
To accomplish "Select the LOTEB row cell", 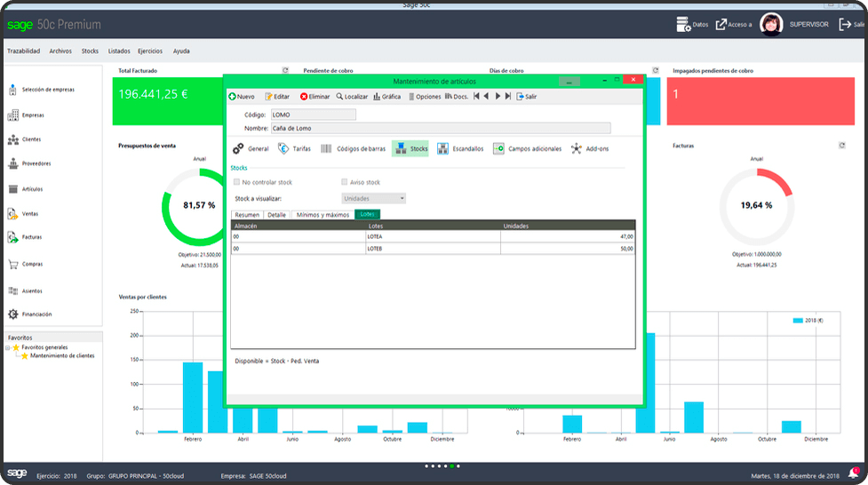I will (x=433, y=249).
